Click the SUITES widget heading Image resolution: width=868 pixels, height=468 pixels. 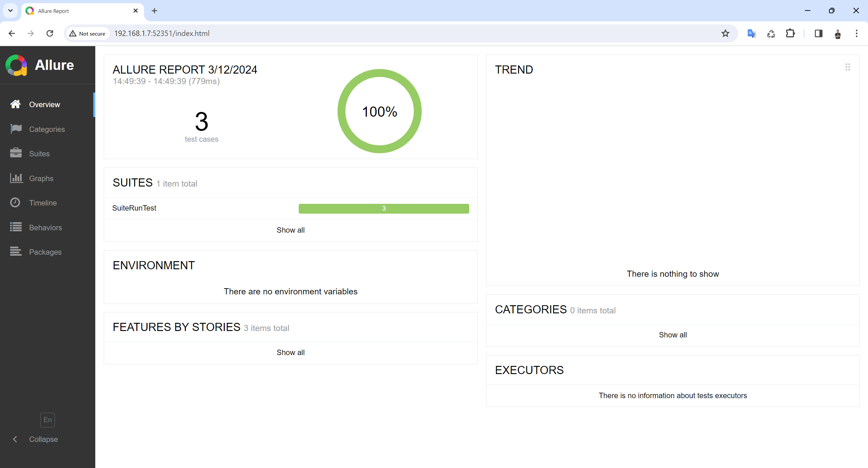click(x=133, y=183)
